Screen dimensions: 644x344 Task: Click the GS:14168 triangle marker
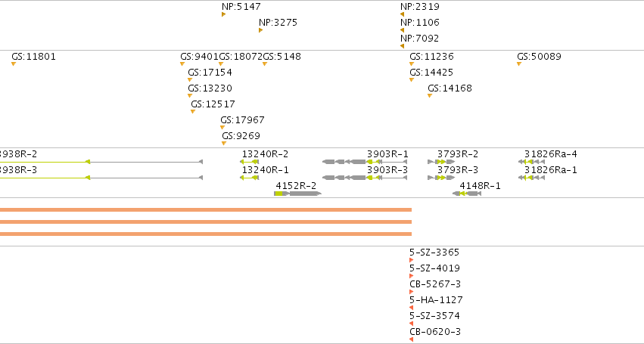click(430, 96)
